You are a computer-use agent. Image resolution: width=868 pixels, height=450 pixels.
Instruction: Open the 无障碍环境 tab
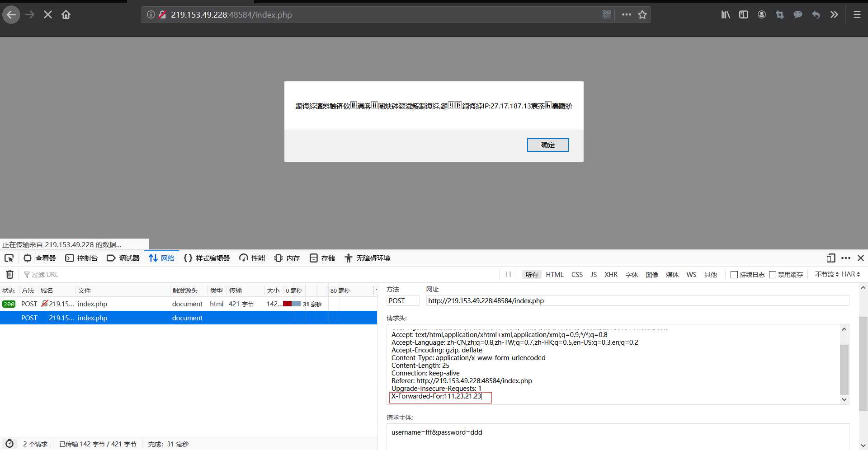[368, 258]
